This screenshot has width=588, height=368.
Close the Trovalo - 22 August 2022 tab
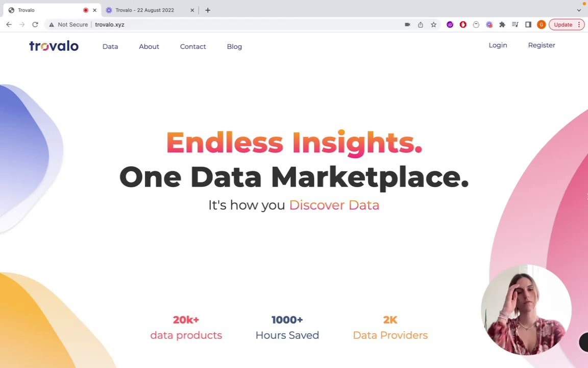click(x=192, y=10)
